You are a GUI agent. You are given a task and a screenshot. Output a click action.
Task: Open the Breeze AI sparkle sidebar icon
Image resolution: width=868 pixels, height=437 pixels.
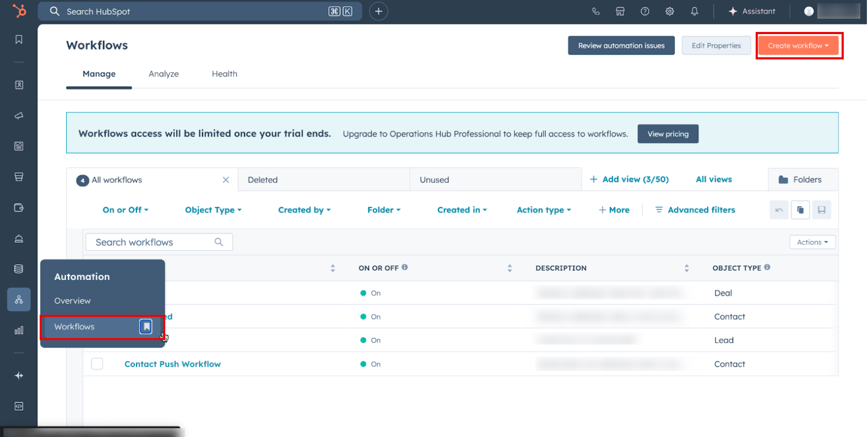pyautogui.click(x=19, y=375)
